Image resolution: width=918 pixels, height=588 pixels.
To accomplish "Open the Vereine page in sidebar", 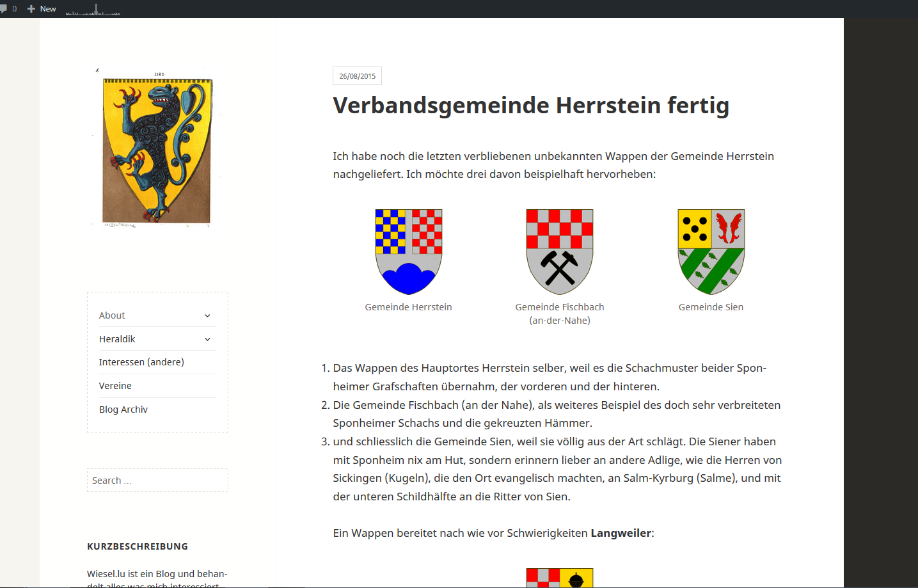I will [115, 386].
